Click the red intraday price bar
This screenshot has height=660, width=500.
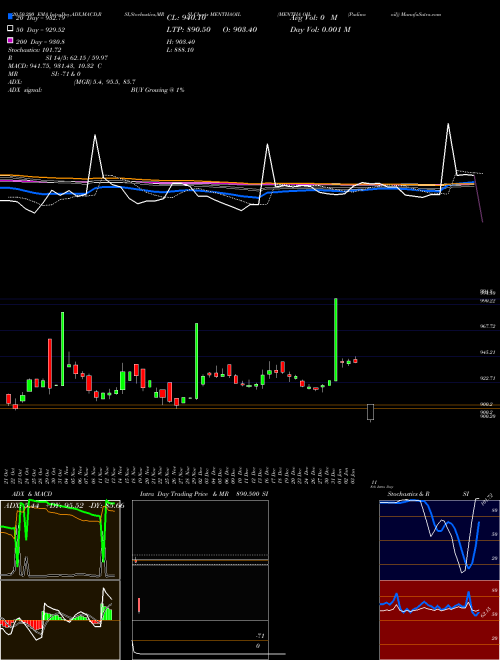coord(139,605)
